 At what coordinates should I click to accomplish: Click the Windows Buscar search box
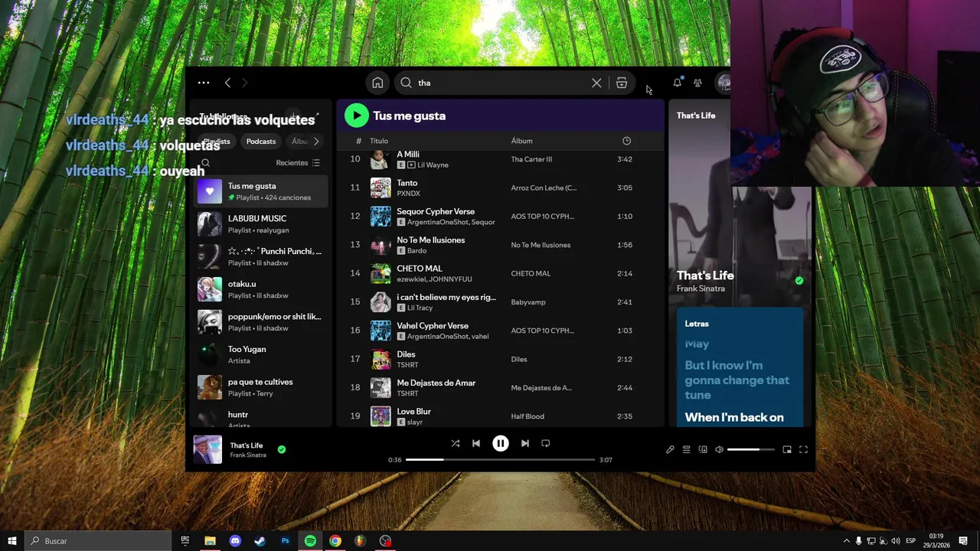(98, 541)
